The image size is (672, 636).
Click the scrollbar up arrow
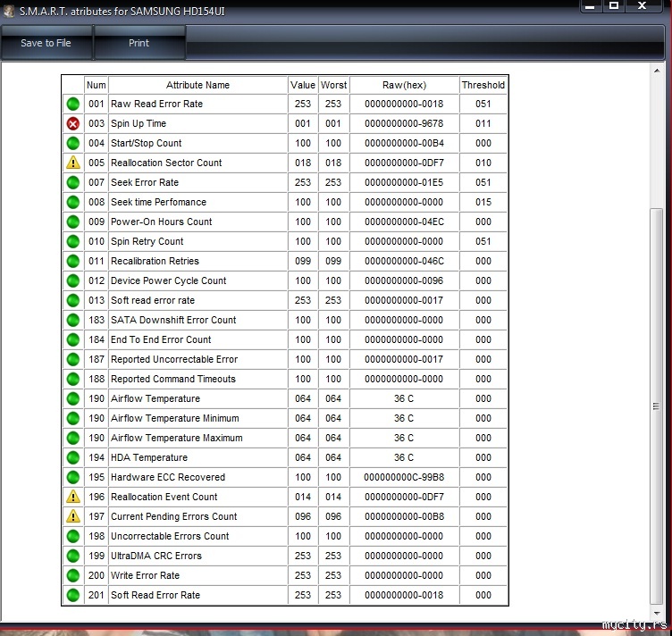point(657,71)
